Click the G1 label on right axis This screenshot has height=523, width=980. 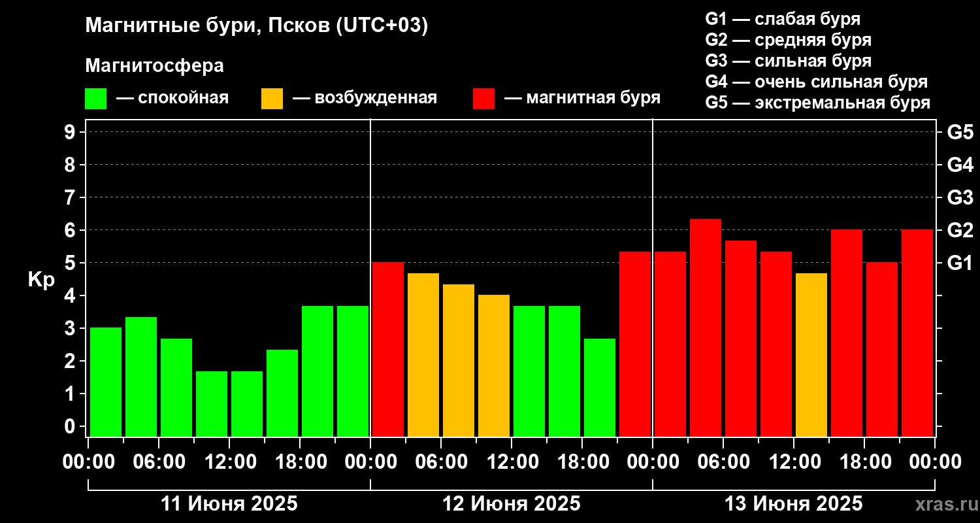(x=960, y=263)
